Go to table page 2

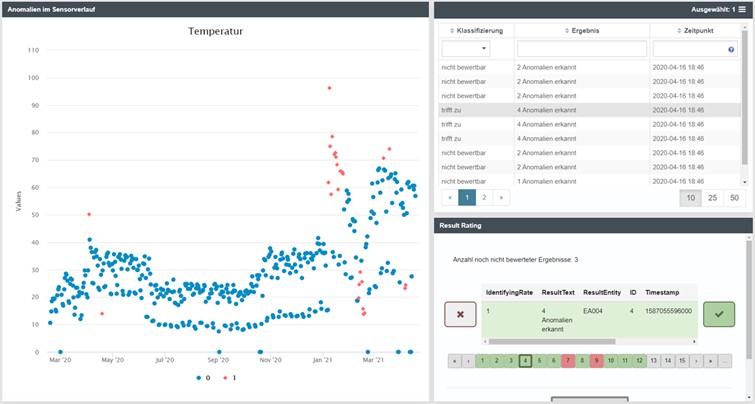click(x=484, y=197)
